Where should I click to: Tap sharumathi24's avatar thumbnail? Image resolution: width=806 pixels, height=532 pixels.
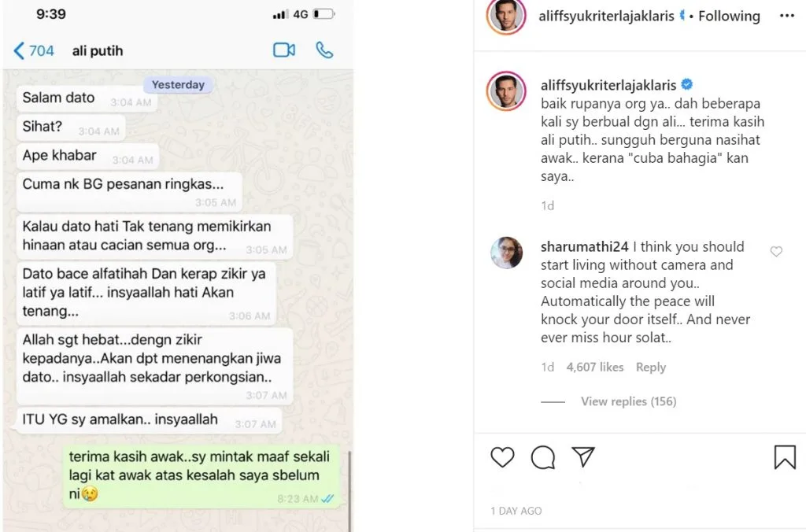coord(506,253)
